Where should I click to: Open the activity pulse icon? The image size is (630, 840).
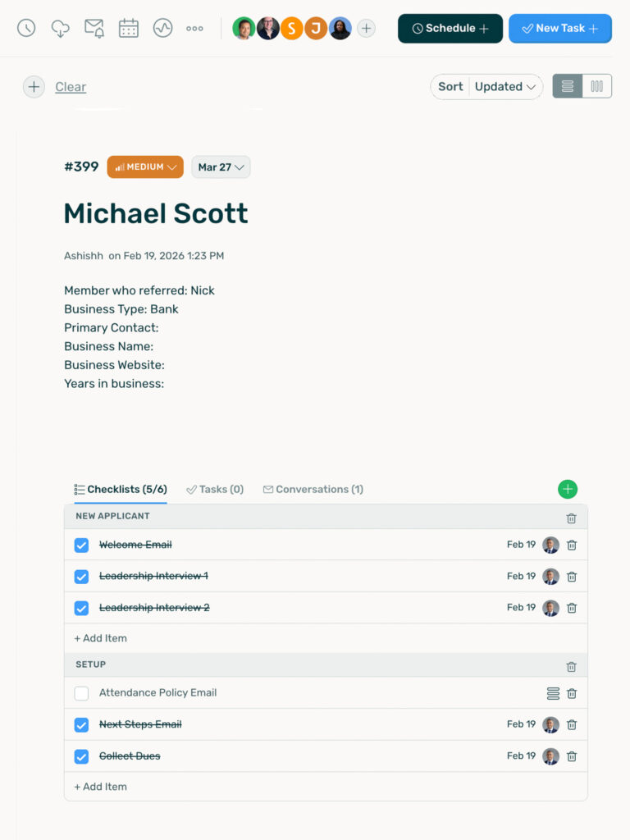[162, 28]
